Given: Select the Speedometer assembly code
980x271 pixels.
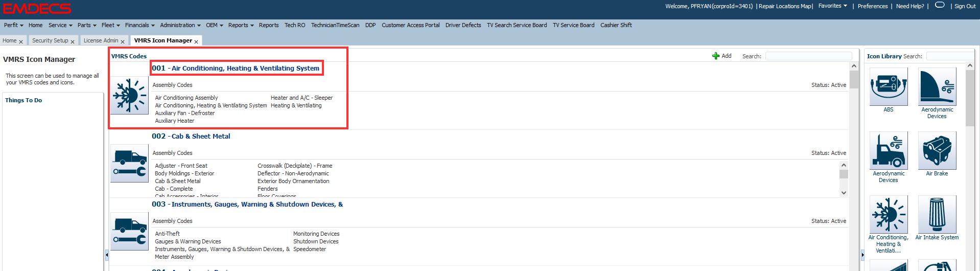Looking at the screenshot, I should (x=310, y=249).
